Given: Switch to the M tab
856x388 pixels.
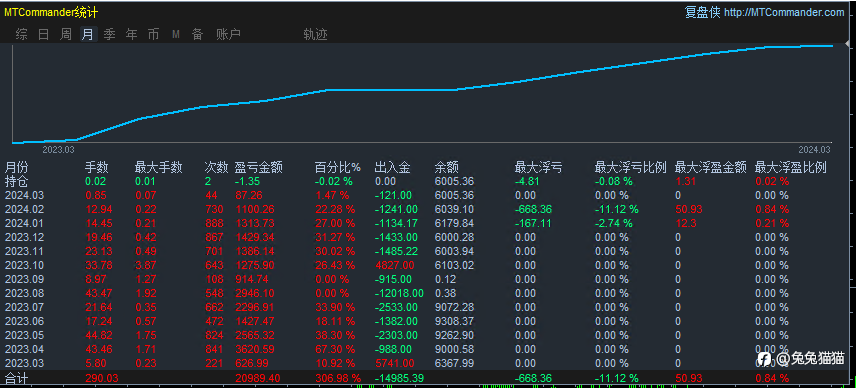Looking at the screenshot, I should [x=176, y=35].
